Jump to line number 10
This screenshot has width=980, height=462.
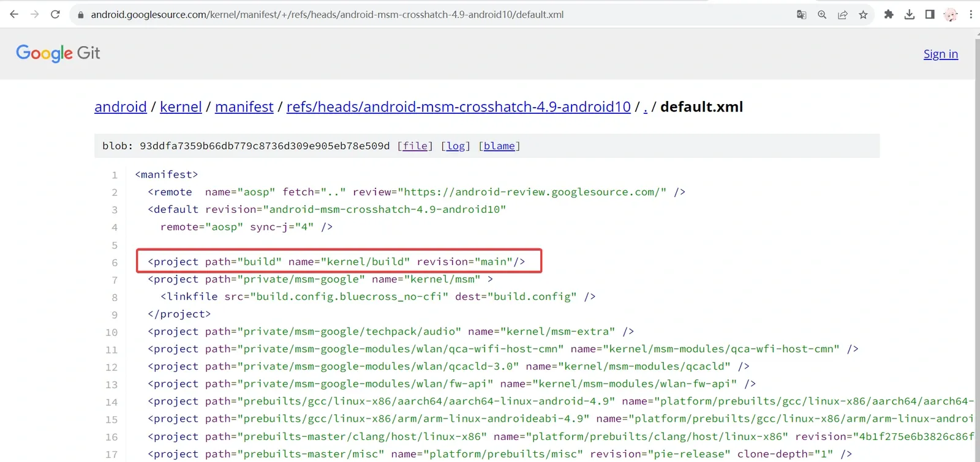(x=111, y=332)
